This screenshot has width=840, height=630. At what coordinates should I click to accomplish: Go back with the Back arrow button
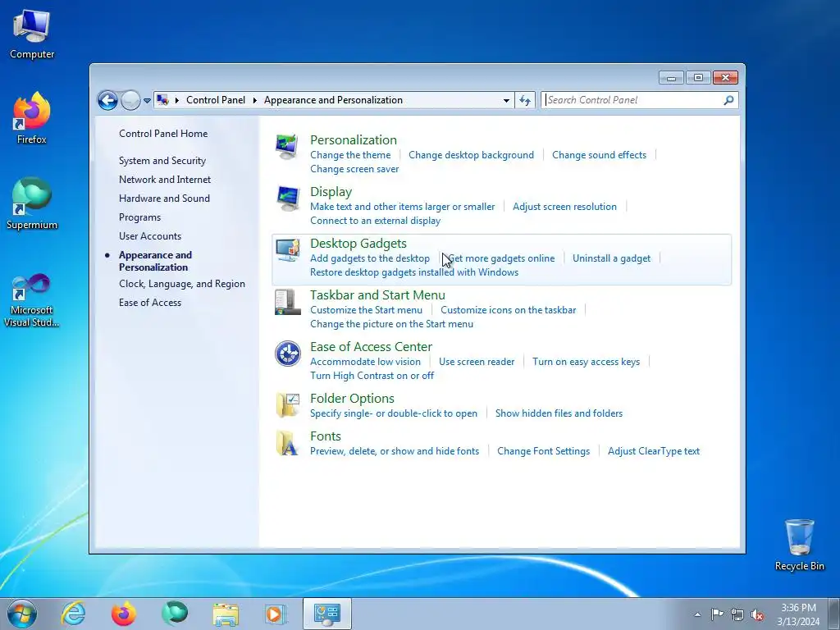107,100
